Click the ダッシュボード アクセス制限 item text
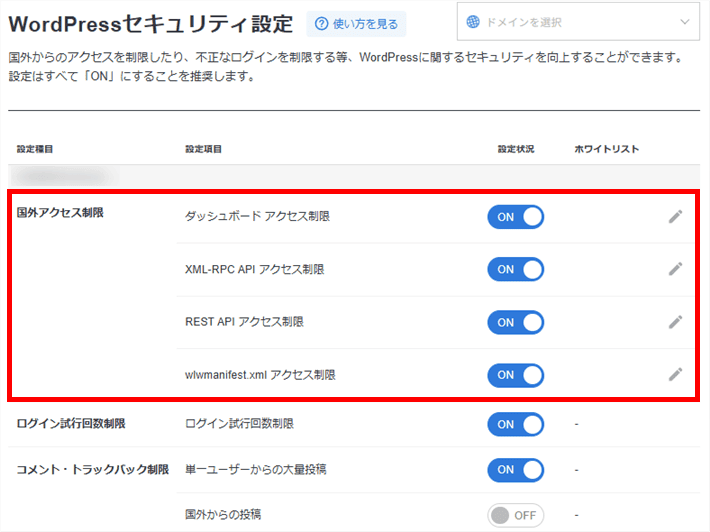 click(257, 216)
